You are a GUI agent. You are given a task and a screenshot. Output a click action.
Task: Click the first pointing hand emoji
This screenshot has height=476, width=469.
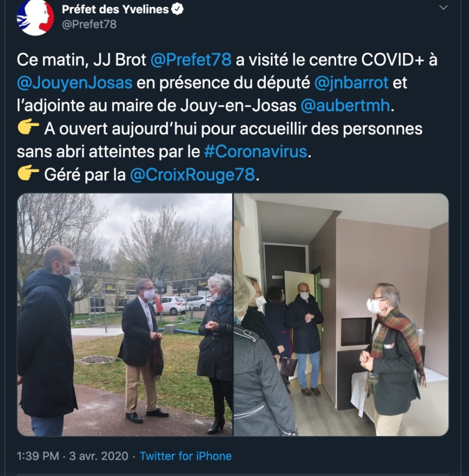click(x=28, y=128)
